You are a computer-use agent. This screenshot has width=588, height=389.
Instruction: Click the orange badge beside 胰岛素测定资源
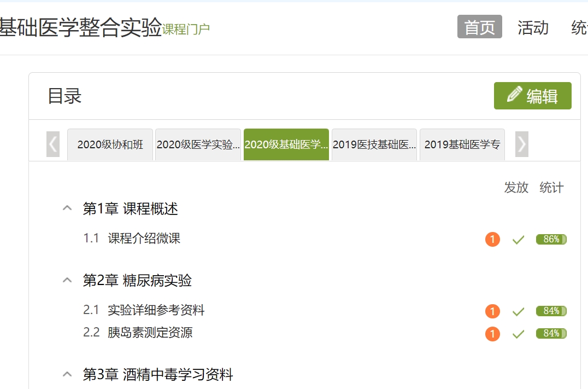pyautogui.click(x=492, y=334)
